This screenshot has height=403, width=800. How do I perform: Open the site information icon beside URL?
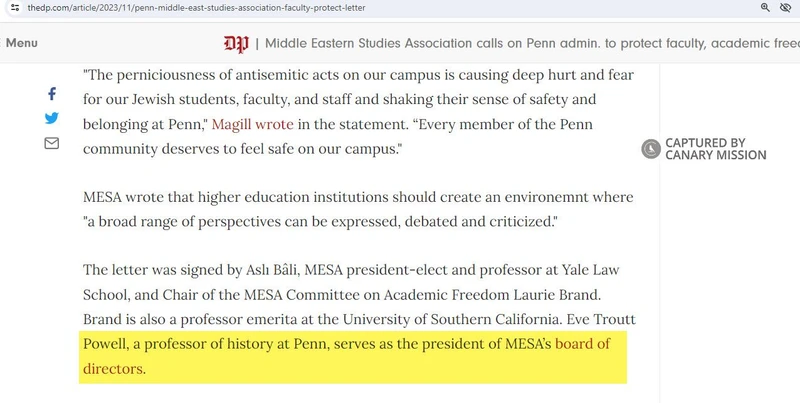coord(14,7)
